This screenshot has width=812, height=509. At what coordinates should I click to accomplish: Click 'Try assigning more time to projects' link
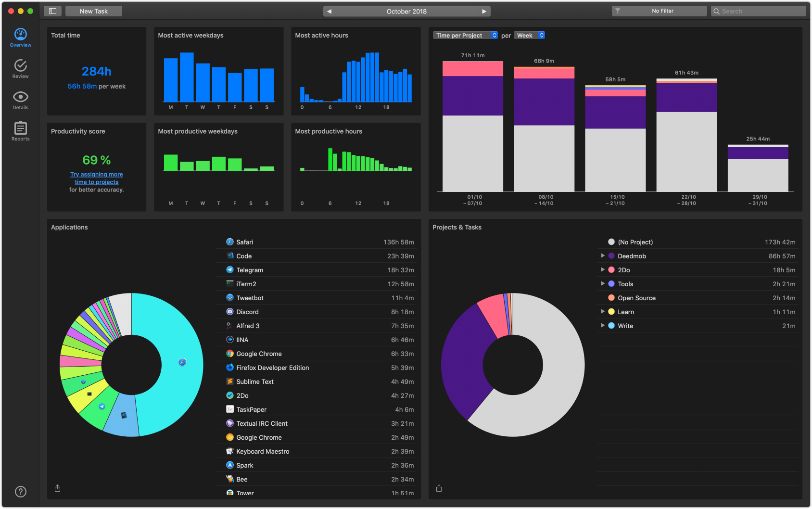tap(97, 178)
